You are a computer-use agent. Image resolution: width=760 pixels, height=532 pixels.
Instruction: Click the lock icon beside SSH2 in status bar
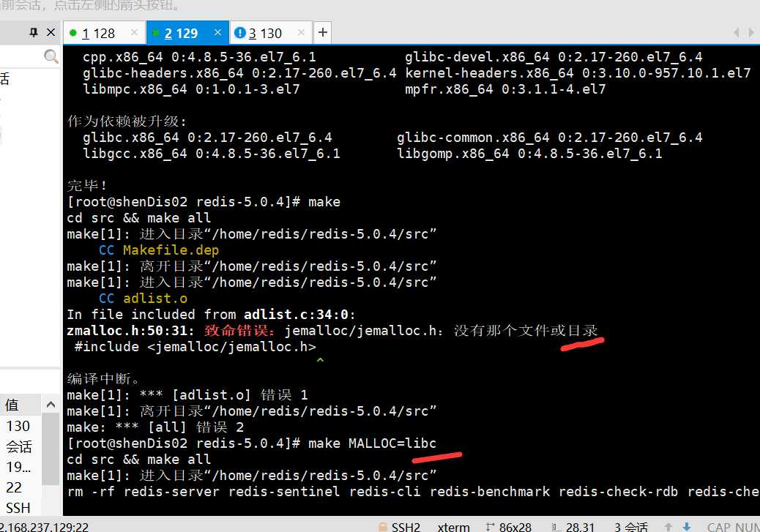pyautogui.click(x=382, y=527)
